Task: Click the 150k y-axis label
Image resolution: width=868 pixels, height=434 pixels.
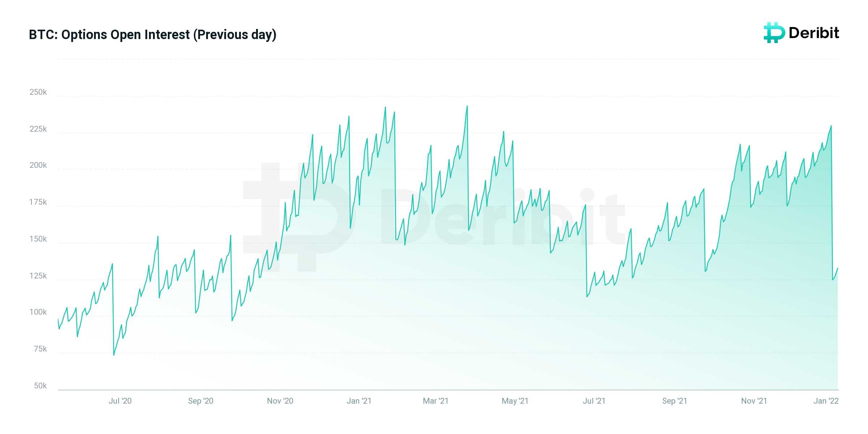Action: click(38, 239)
